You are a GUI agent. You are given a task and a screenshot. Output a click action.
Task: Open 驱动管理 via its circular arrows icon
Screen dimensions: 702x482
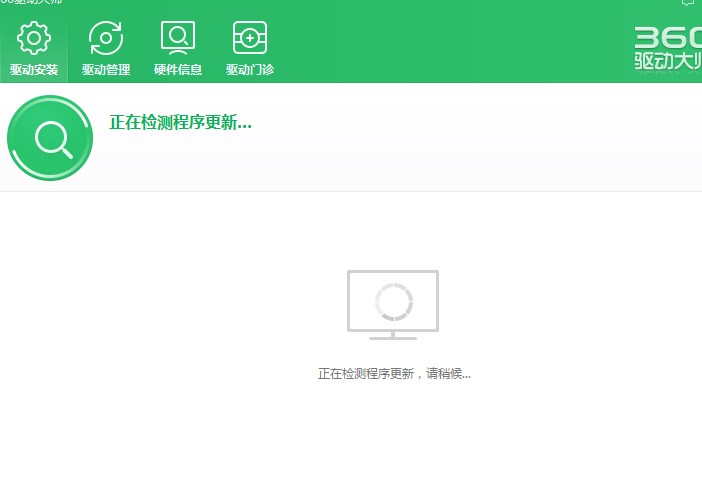tap(106, 39)
